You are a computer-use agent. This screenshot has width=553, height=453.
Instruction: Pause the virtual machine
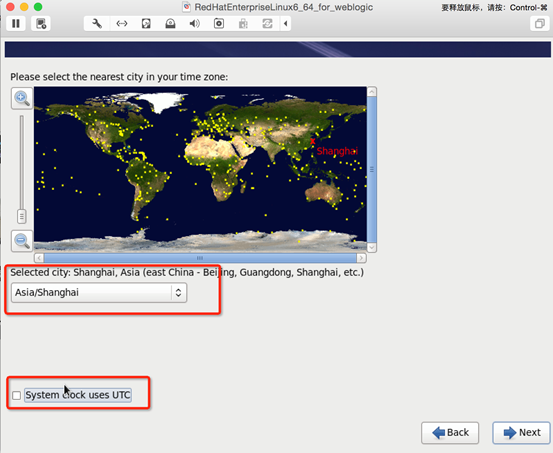click(16, 24)
